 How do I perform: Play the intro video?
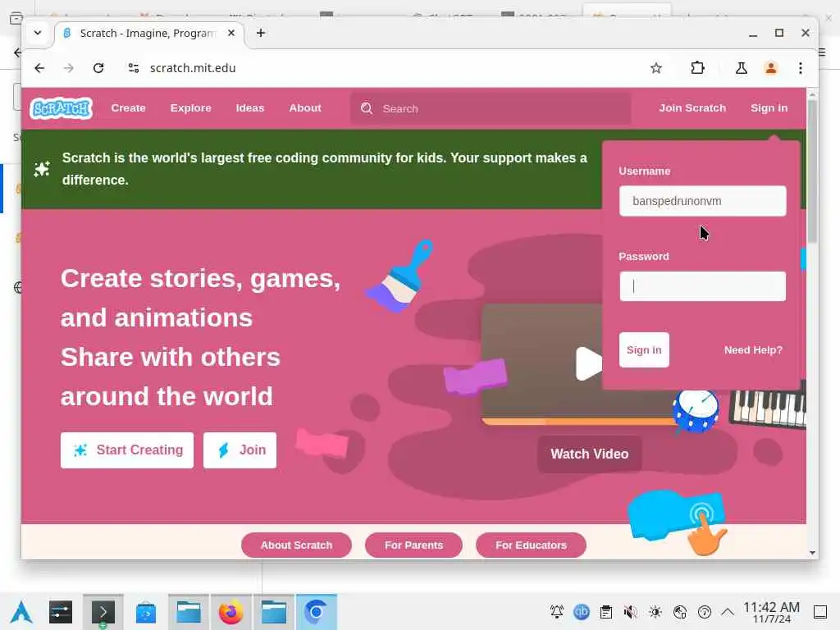[x=588, y=363]
